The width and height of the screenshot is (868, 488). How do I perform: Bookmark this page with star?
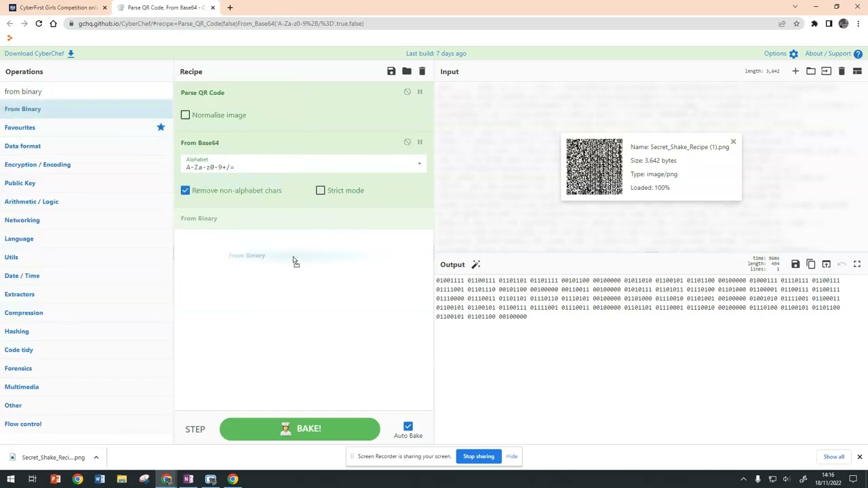tap(796, 24)
